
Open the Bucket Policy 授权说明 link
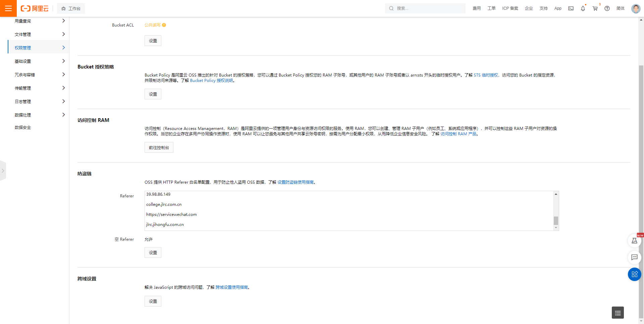coord(211,80)
